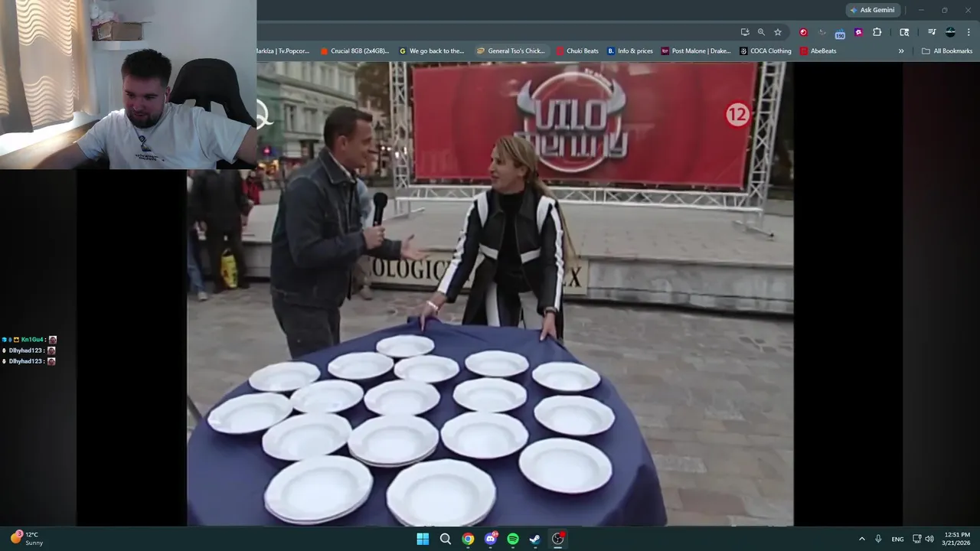Screen dimensions: 980x551
Task: Click the install app icon in address bar
Action: [x=745, y=32]
